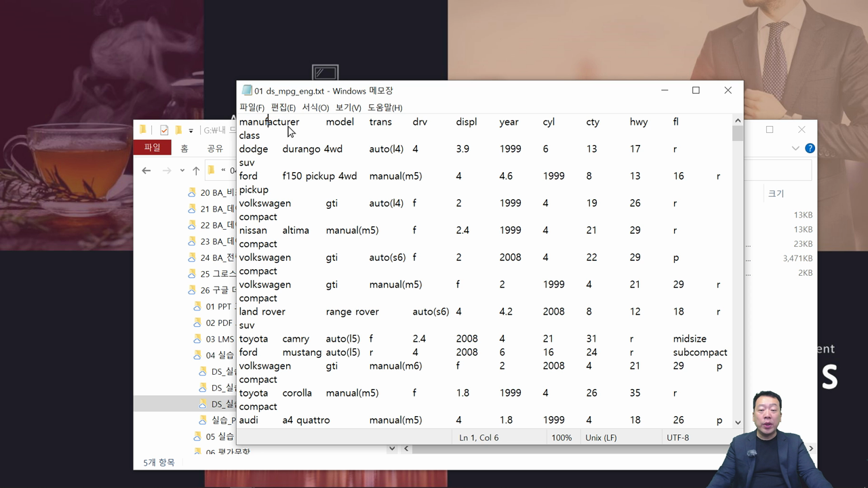The image size is (868, 488).
Task: Minimize the Notepad window
Action: [665, 90]
